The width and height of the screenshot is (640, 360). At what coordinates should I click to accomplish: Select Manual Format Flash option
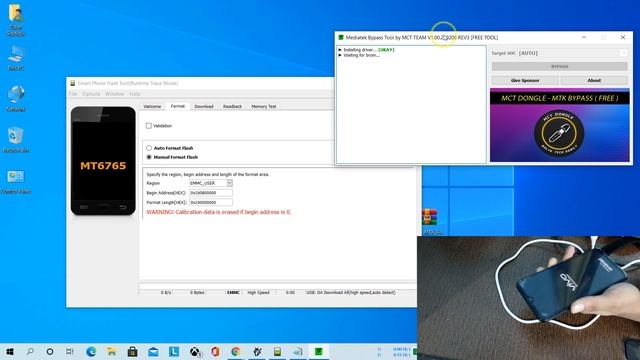click(149, 157)
